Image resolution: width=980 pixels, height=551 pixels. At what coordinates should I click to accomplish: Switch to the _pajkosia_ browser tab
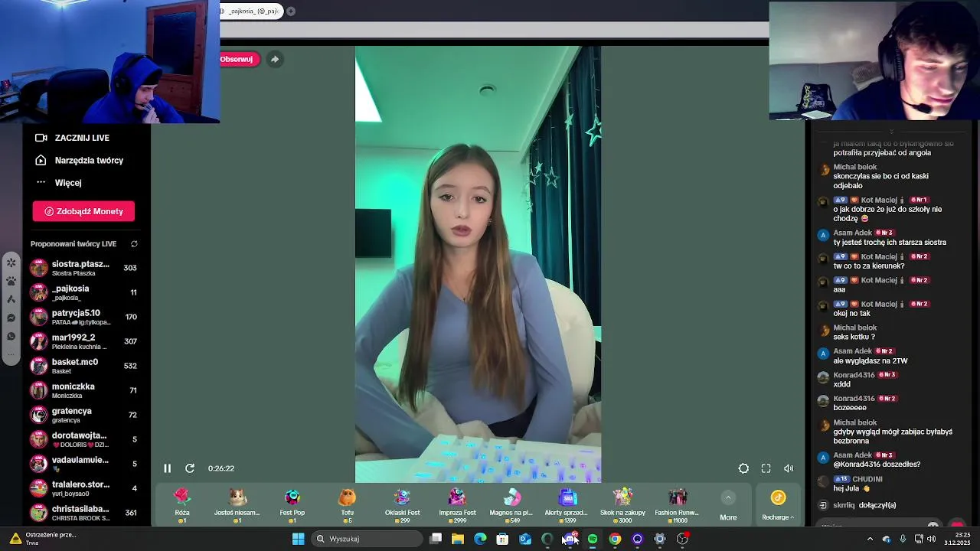coord(251,11)
